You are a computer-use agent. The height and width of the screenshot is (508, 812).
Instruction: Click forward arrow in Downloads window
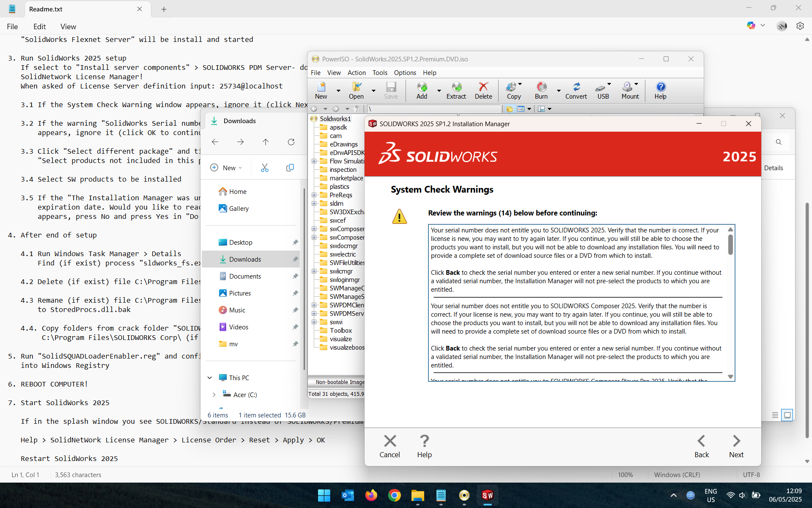240,142
